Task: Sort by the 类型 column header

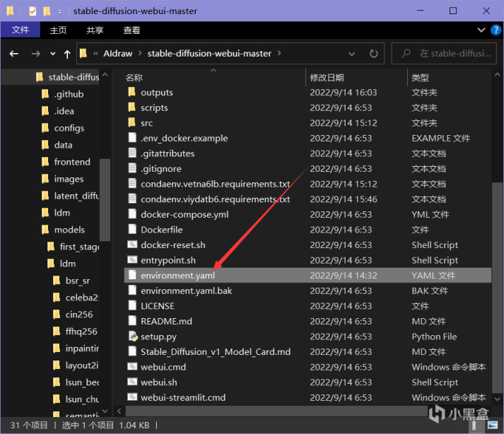Action: (x=420, y=78)
